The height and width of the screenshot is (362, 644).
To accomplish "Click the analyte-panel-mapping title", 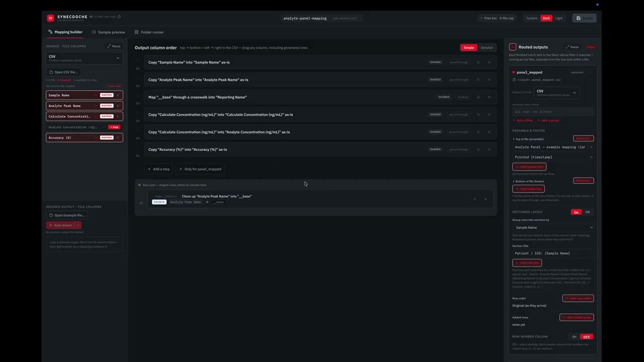I will [305, 18].
